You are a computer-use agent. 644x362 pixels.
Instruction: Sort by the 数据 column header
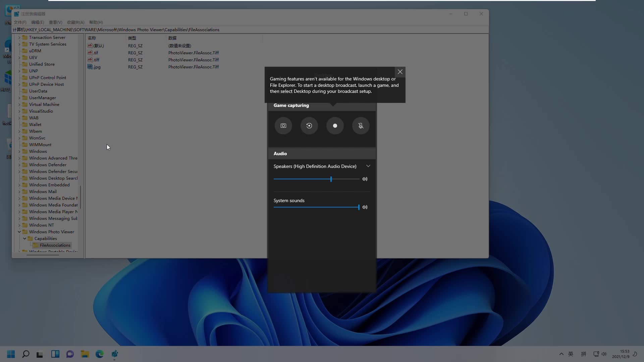214,38
